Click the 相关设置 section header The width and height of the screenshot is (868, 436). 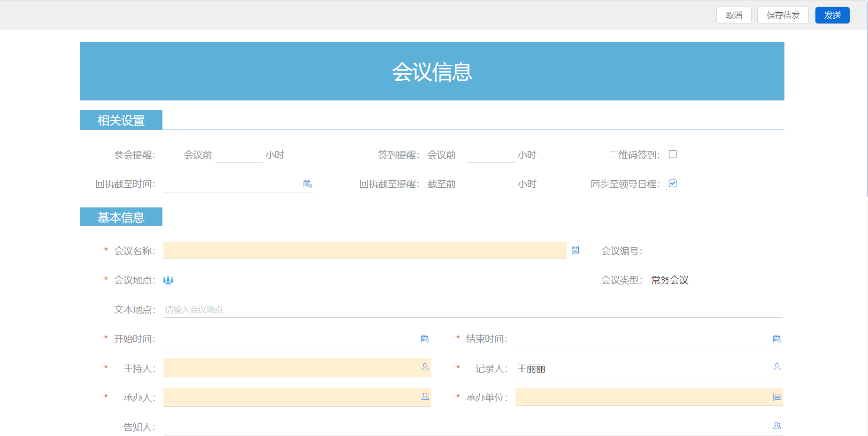coord(121,120)
